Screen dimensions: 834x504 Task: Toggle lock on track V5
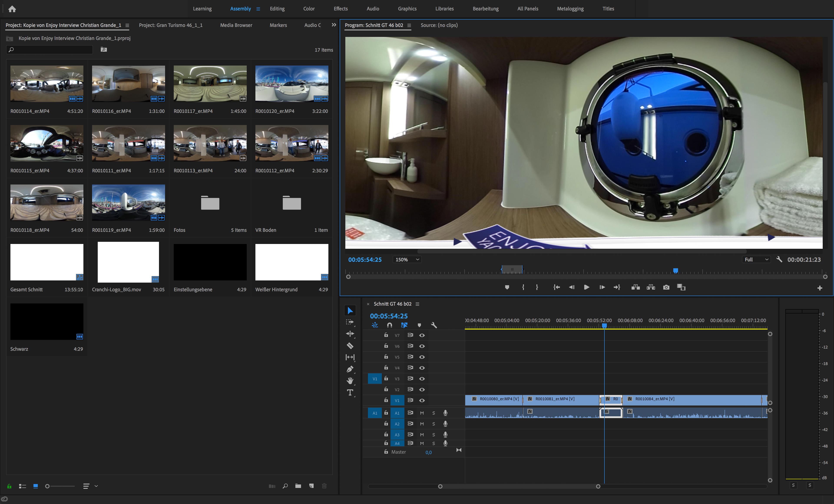click(x=386, y=357)
